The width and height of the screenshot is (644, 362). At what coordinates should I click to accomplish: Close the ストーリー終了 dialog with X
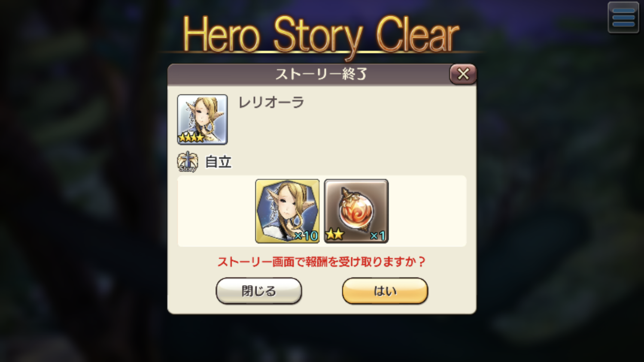(x=463, y=74)
